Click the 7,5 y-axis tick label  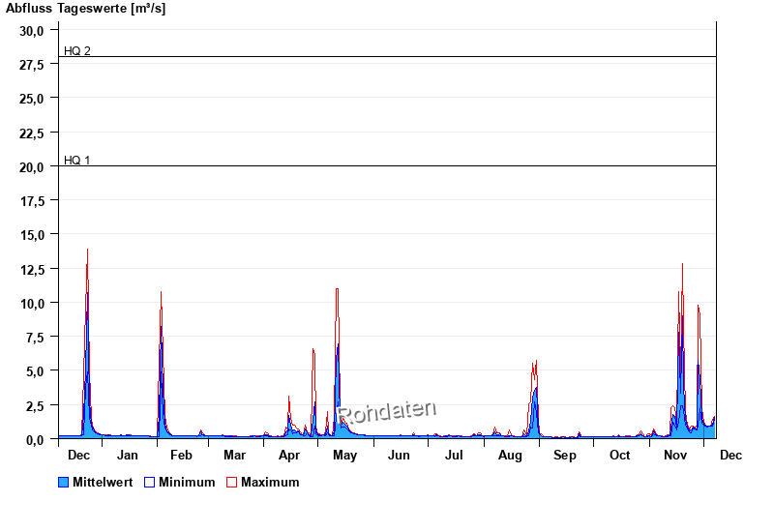click(x=35, y=338)
